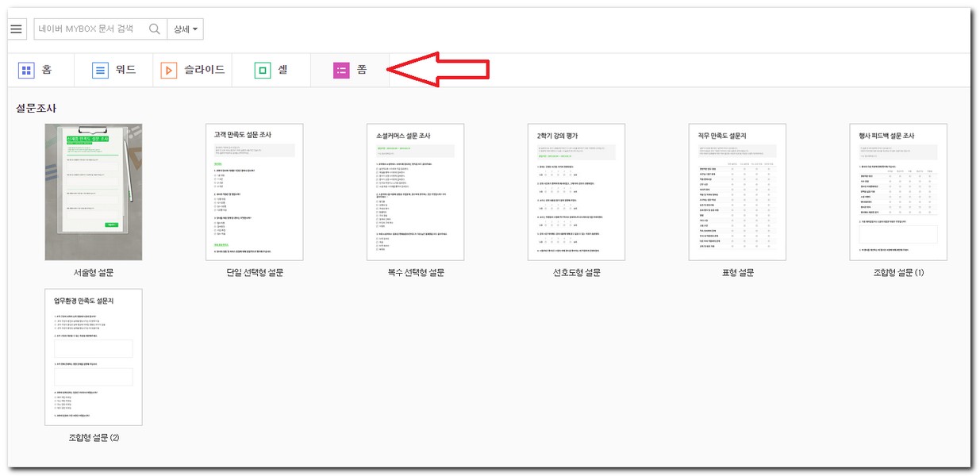Open the 서술형 설문 template thumbnail
Screen dimensions: 980x476
click(x=94, y=192)
